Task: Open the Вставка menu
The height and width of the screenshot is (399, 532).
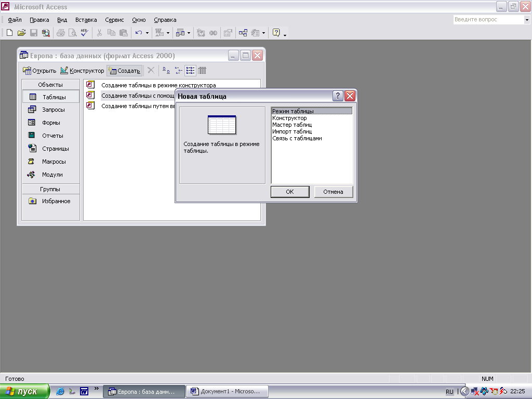Action: coord(86,20)
